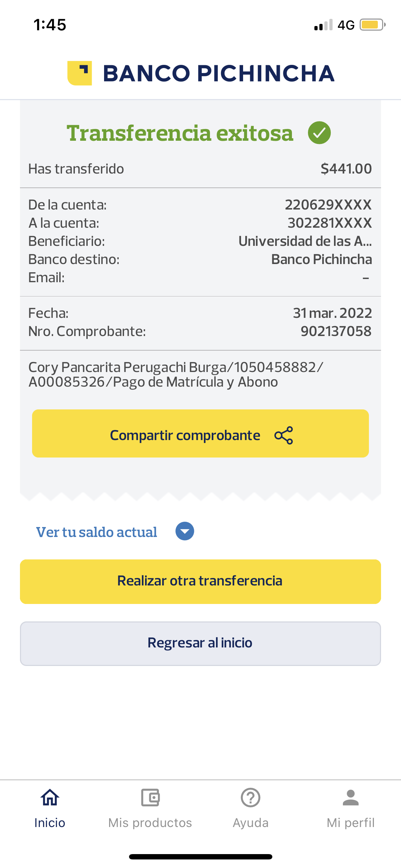Open the Mi perfil tab label
Viewport: 401px width, 868px height.
coord(351,823)
